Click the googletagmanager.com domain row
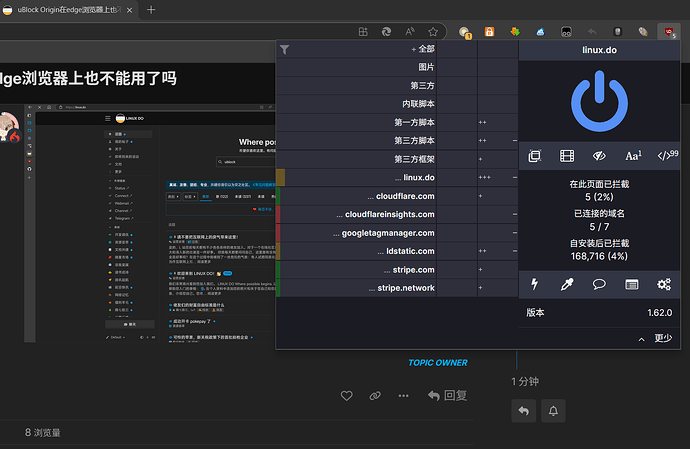Image resolution: width=690 pixels, height=449 pixels. point(356,233)
